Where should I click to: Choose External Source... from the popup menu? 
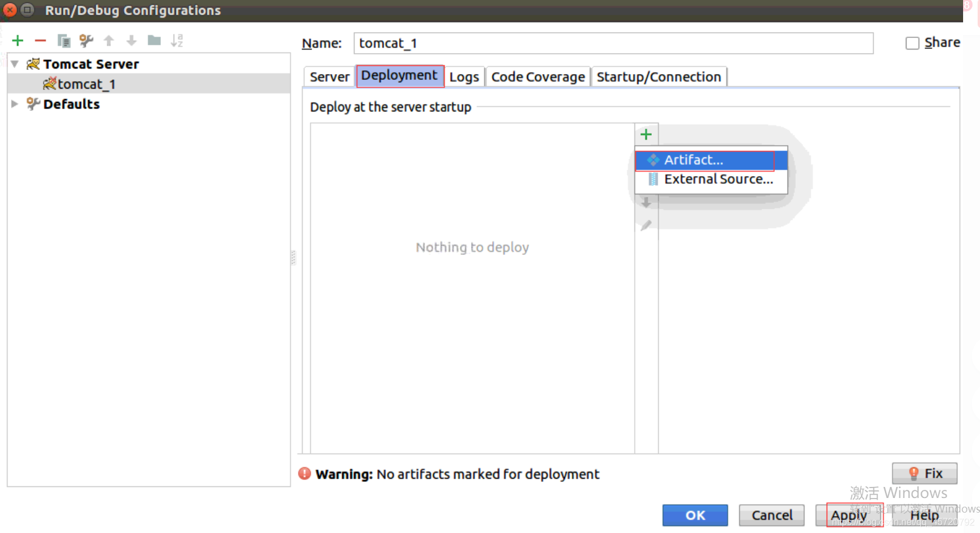point(711,179)
